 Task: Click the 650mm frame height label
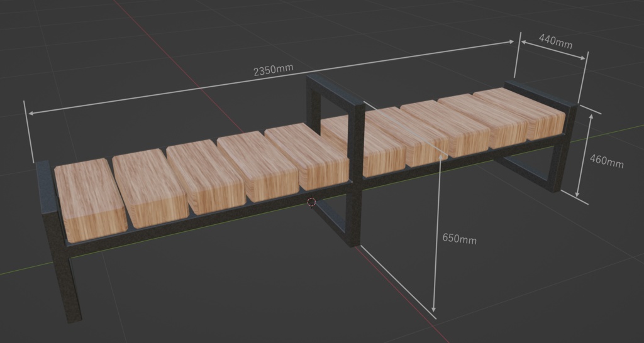[459, 239]
